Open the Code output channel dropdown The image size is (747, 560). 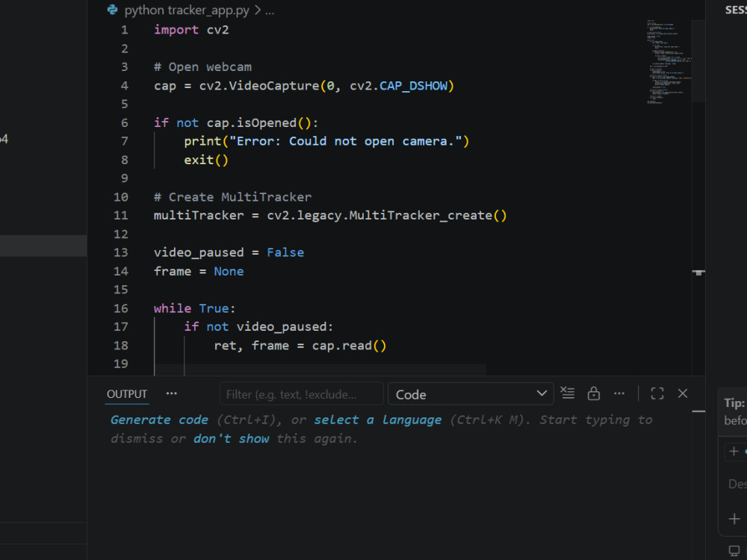click(x=471, y=394)
